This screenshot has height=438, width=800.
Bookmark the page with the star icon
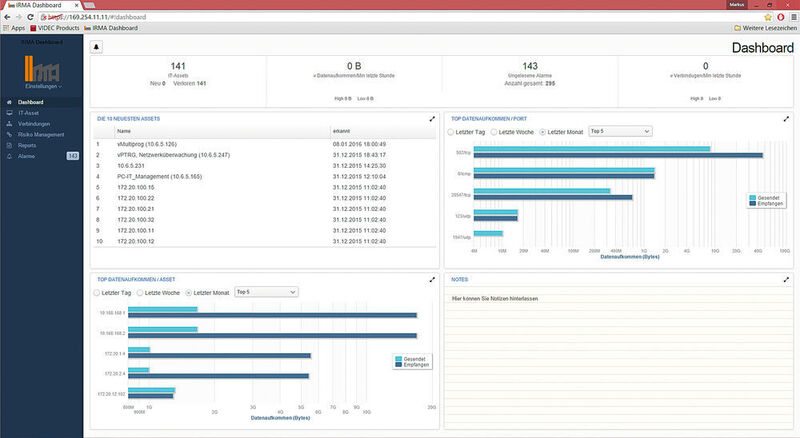[x=768, y=17]
